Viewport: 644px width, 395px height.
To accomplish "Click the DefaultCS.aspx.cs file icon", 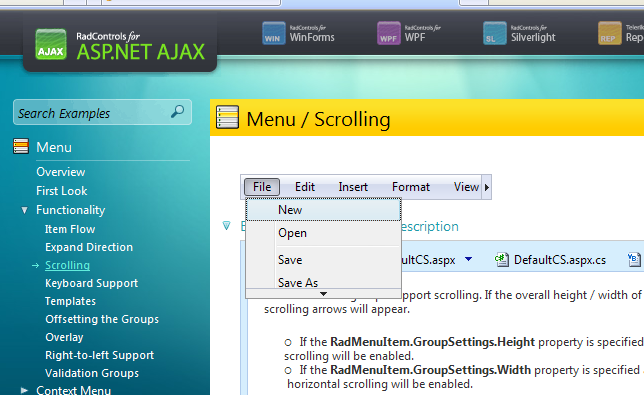I will 501,260.
